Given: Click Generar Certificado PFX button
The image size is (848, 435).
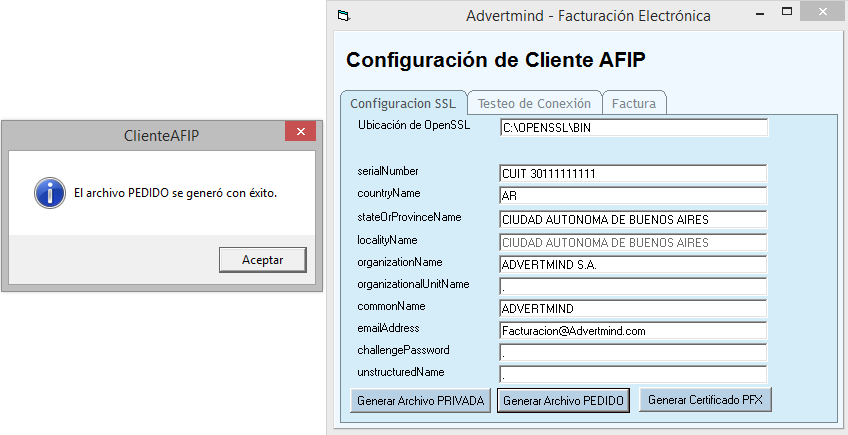Looking at the screenshot, I should [705, 400].
